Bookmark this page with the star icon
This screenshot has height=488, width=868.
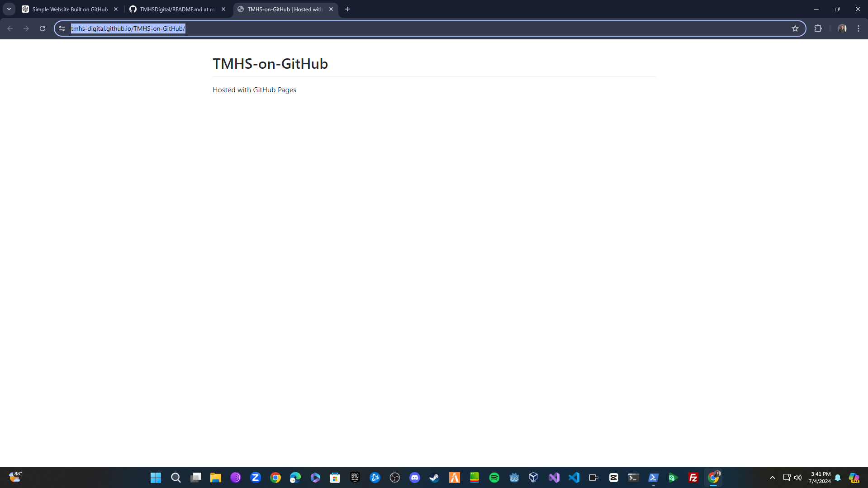[x=795, y=28]
